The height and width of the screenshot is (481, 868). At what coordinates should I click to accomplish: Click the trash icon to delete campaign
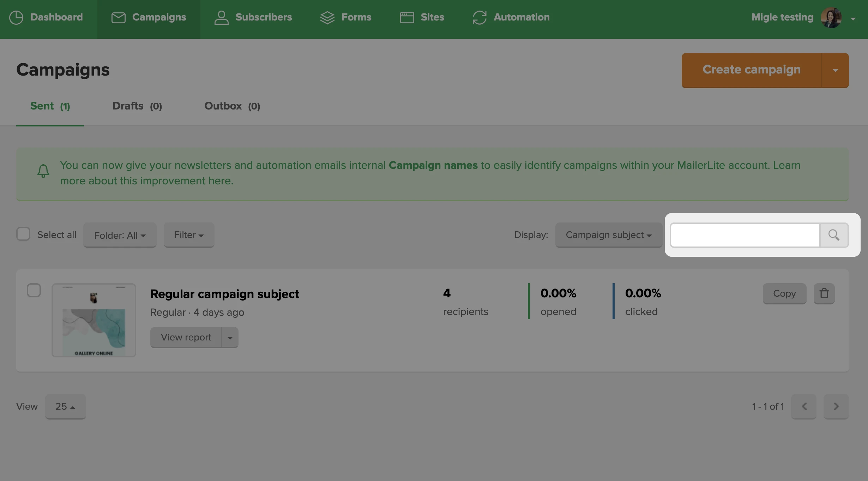click(824, 293)
